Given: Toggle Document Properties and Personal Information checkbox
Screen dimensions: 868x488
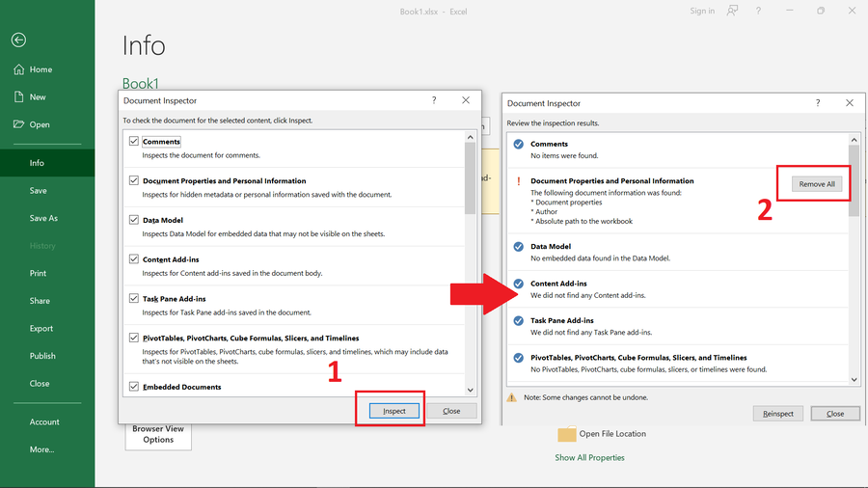Looking at the screenshot, I should [133, 180].
